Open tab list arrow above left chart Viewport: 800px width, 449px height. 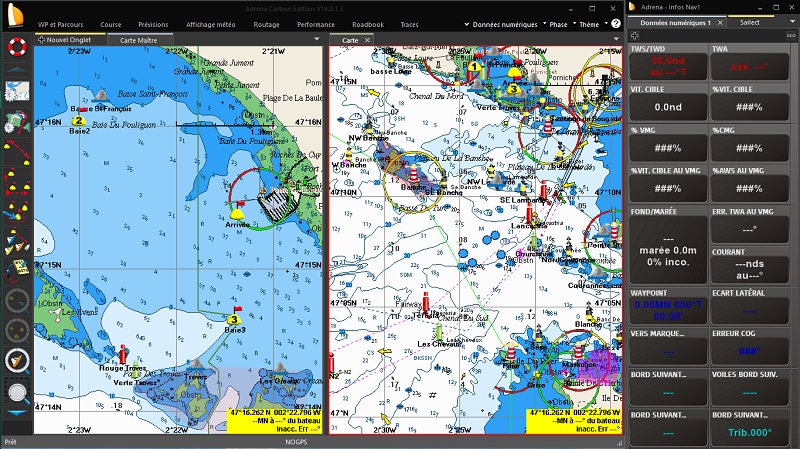(317, 39)
